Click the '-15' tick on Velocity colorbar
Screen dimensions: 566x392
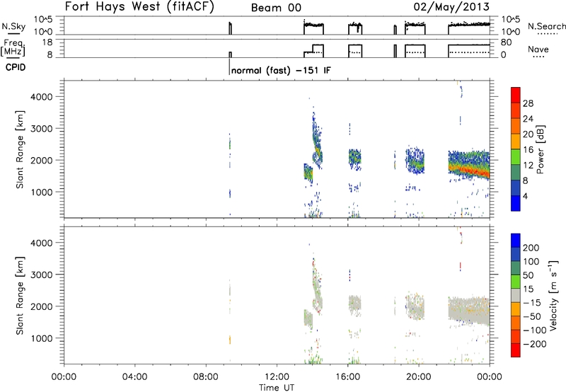click(x=532, y=303)
